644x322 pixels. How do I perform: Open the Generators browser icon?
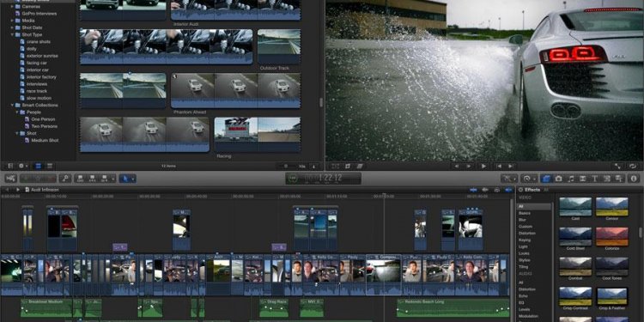coord(606,179)
